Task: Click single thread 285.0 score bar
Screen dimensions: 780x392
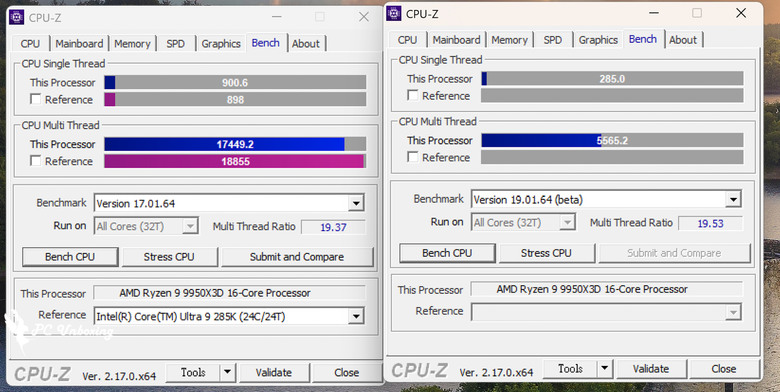Action: (612, 79)
